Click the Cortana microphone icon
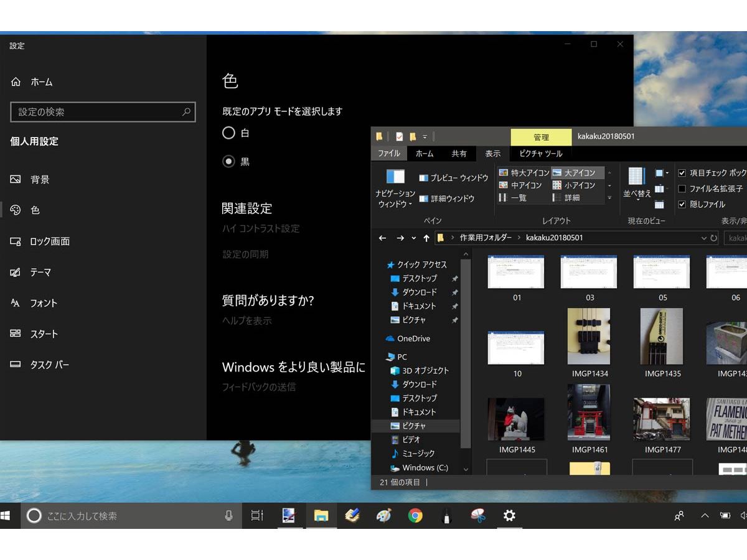 pyautogui.click(x=228, y=516)
